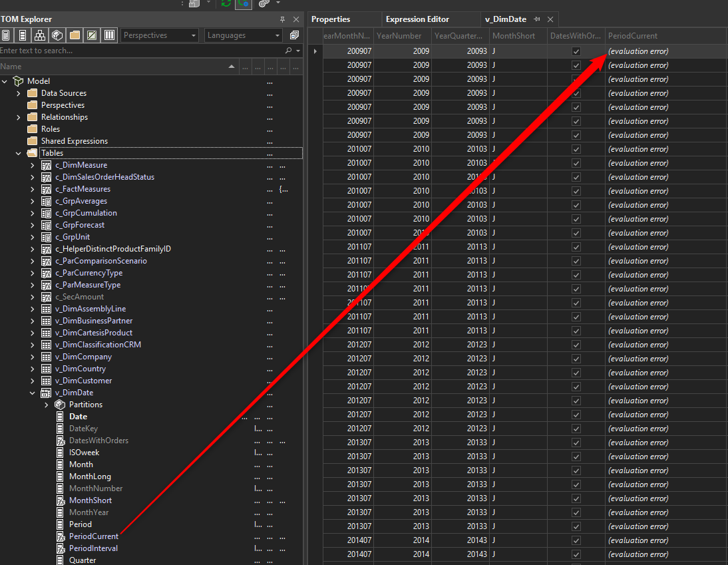The width and height of the screenshot is (728, 565).
Task: Toggle visibility of measures in TOM Explorer
Action: point(6,35)
